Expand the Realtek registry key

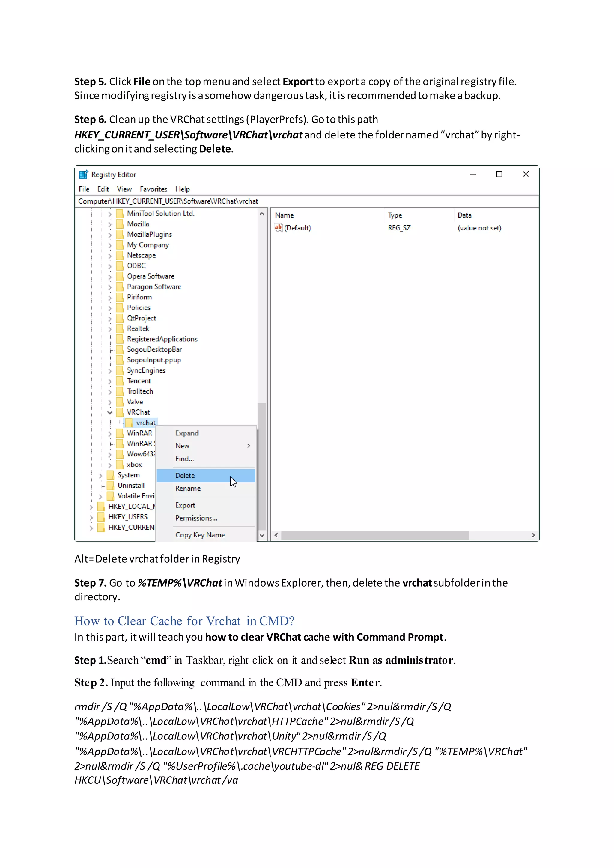[x=110, y=329]
